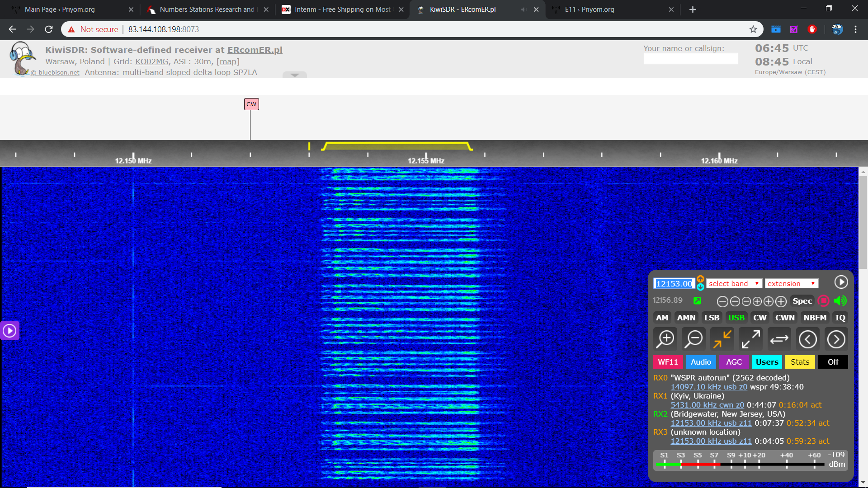The image size is (868, 488).
Task: Open the Stats panel tab
Action: (x=800, y=362)
